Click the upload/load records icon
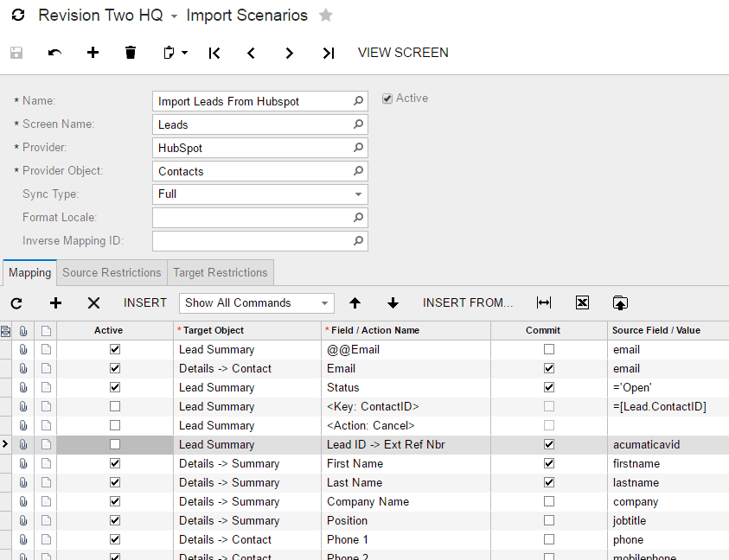729x560 pixels. tap(620, 303)
